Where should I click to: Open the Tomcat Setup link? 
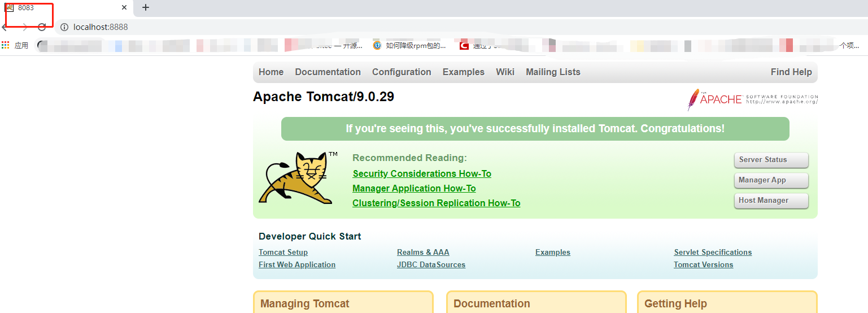click(283, 252)
